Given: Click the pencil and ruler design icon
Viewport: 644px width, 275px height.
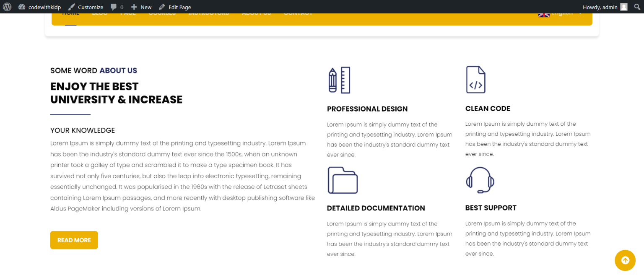Looking at the screenshot, I should pos(339,80).
